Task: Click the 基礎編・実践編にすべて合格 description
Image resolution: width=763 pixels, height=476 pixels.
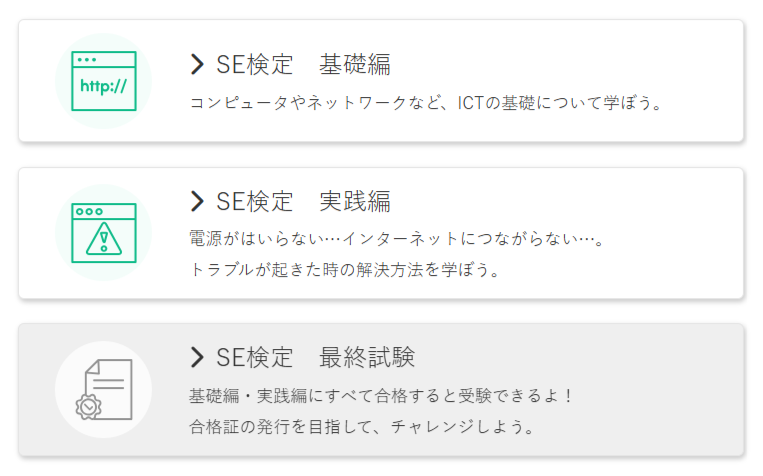Action: [381, 396]
